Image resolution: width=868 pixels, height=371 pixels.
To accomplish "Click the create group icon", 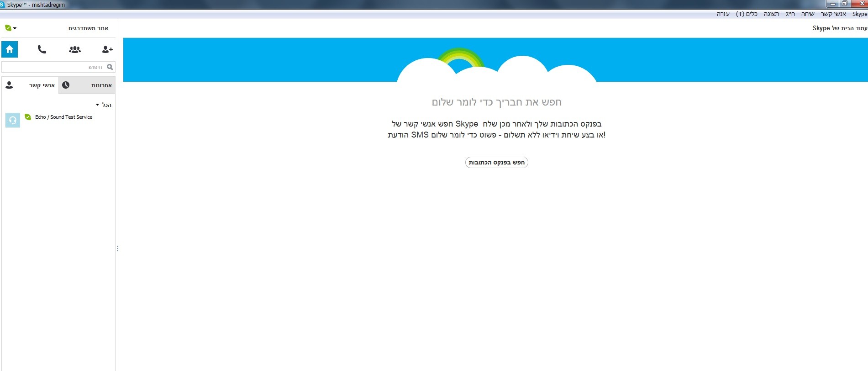I will [75, 49].
